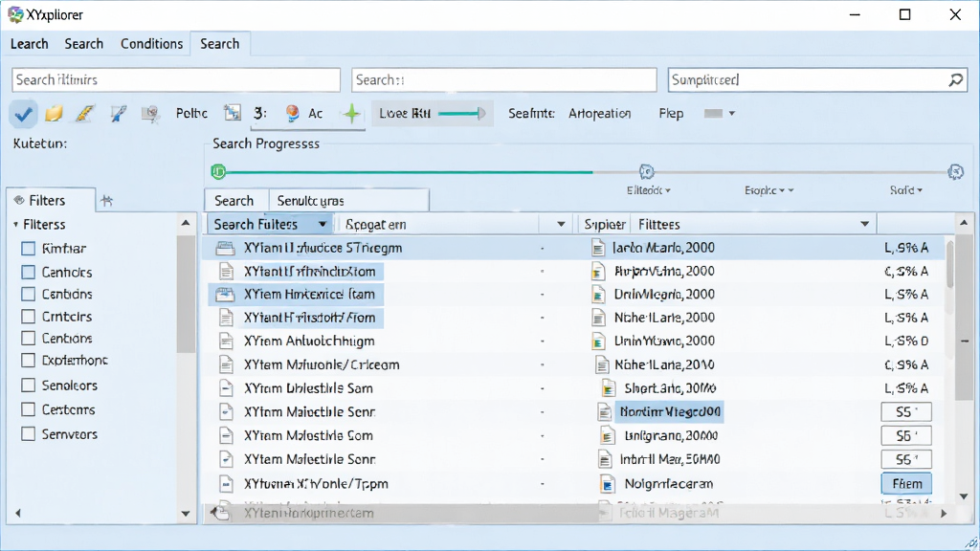Image resolution: width=980 pixels, height=551 pixels.
Task: Toggle the Cenhofcs checkbox
Action: (x=28, y=273)
